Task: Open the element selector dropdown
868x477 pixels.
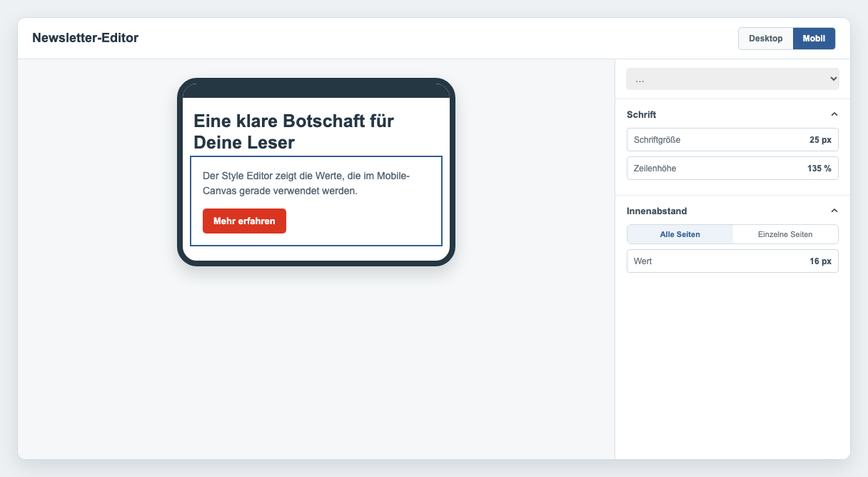Action: (x=732, y=79)
